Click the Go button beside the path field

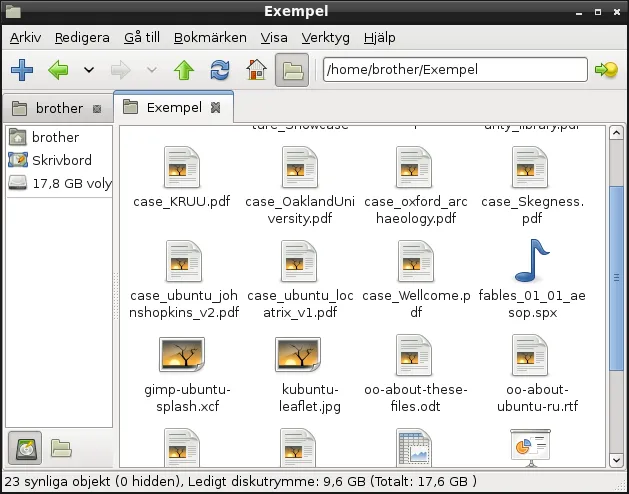[x=605, y=70]
